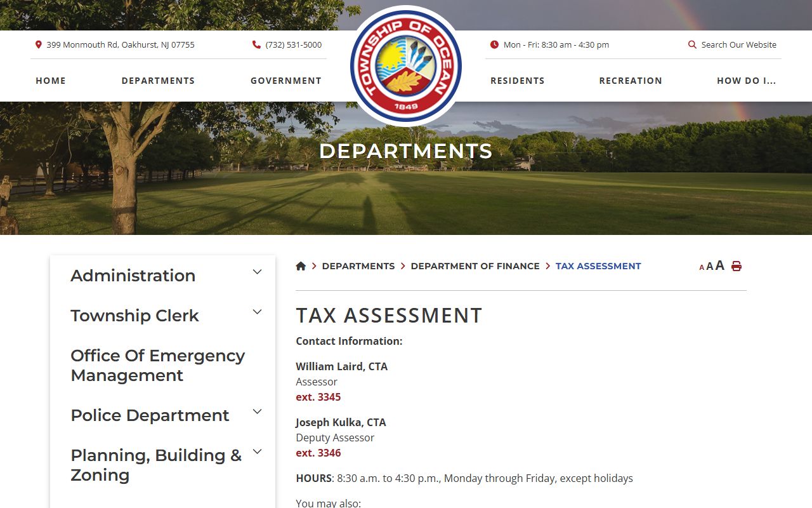This screenshot has width=812, height=508.
Task: Click ext. 3346 for Joseph Kulka
Action: pos(318,453)
